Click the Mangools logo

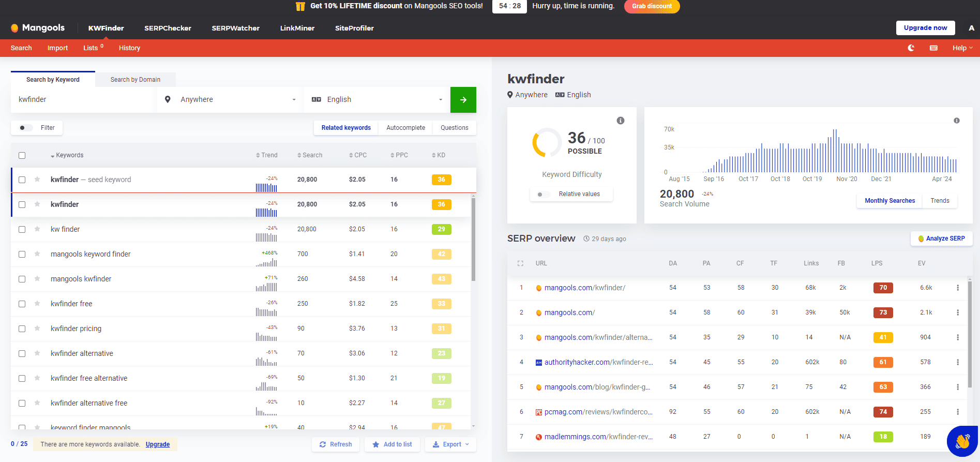point(38,28)
